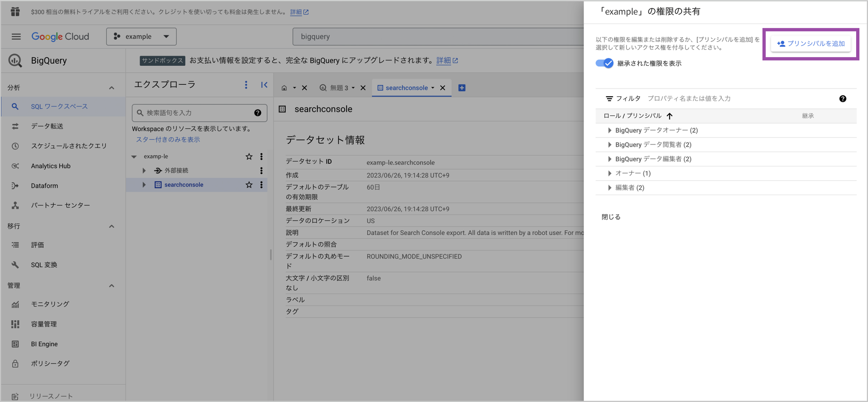Screen dimensions: 868x402
Task: Click the モニタリング chart icon
Action: (15, 304)
